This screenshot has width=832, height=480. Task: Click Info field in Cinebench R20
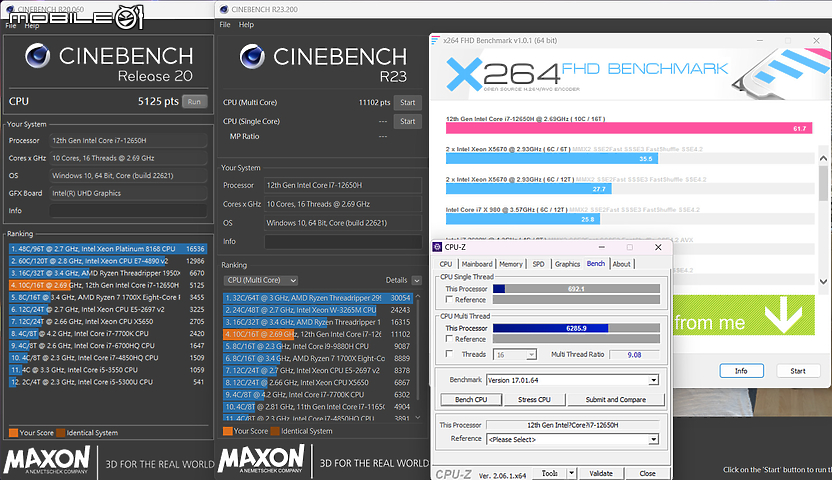pyautogui.click(x=128, y=211)
